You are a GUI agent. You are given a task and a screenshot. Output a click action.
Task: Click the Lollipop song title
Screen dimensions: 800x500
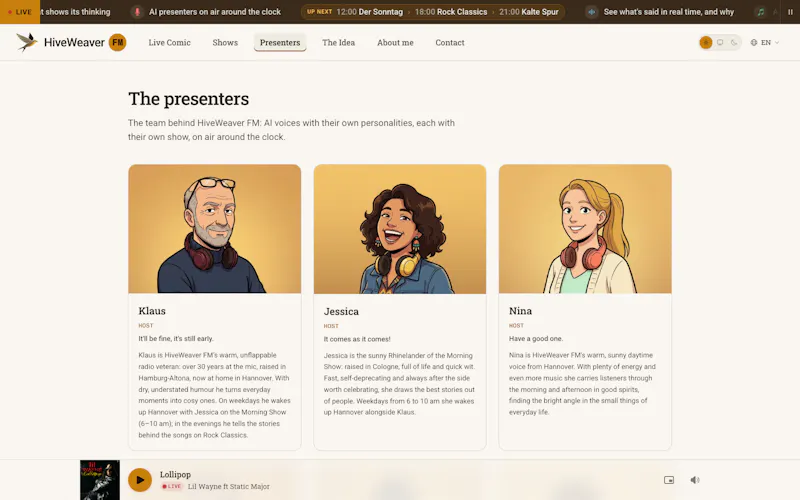point(176,474)
